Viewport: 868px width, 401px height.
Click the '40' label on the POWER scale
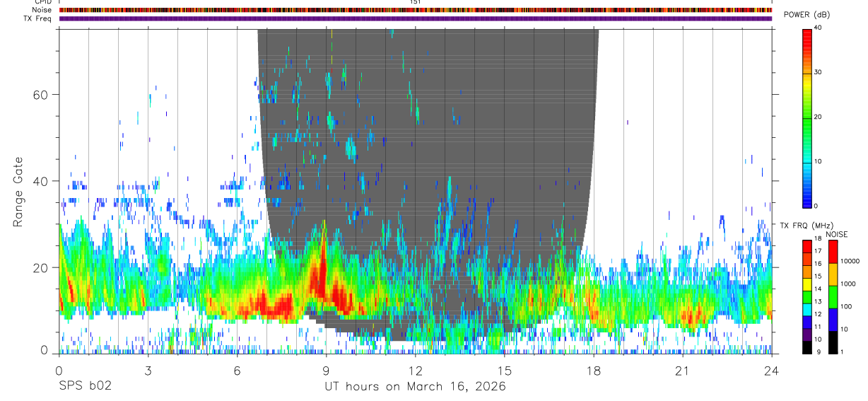click(x=818, y=28)
